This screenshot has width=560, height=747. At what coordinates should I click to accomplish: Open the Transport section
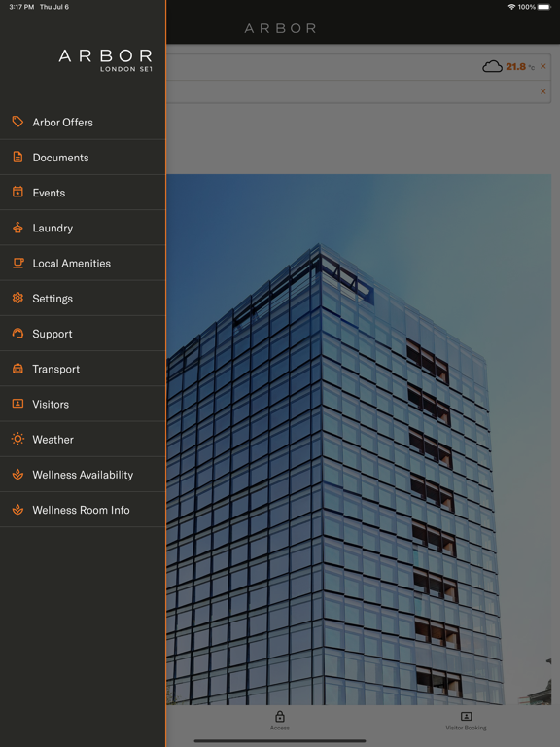[x=83, y=369]
